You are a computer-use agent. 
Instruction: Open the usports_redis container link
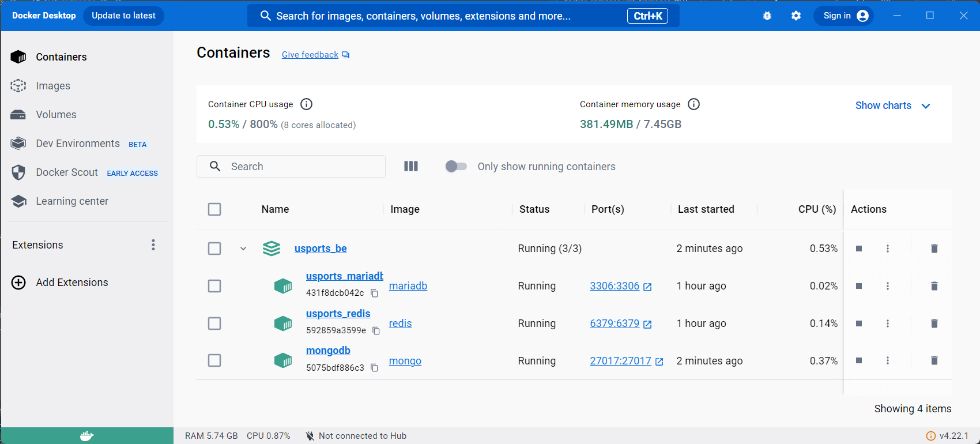click(338, 314)
